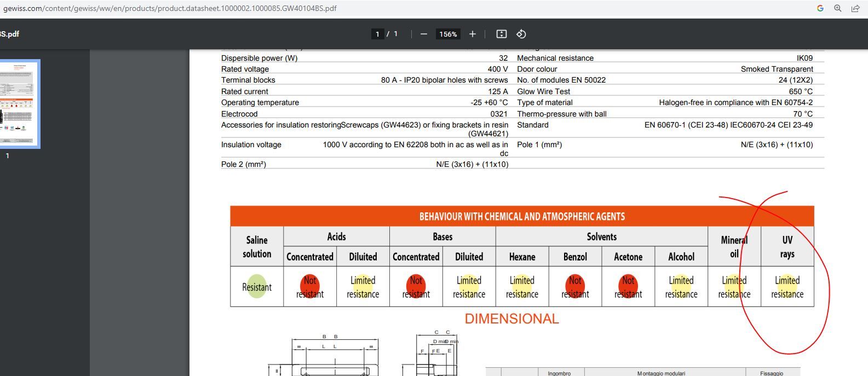The width and height of the screenshot is (868, 376).
Task: Edit the 156% zoom level field
Action: click(448, 34)
